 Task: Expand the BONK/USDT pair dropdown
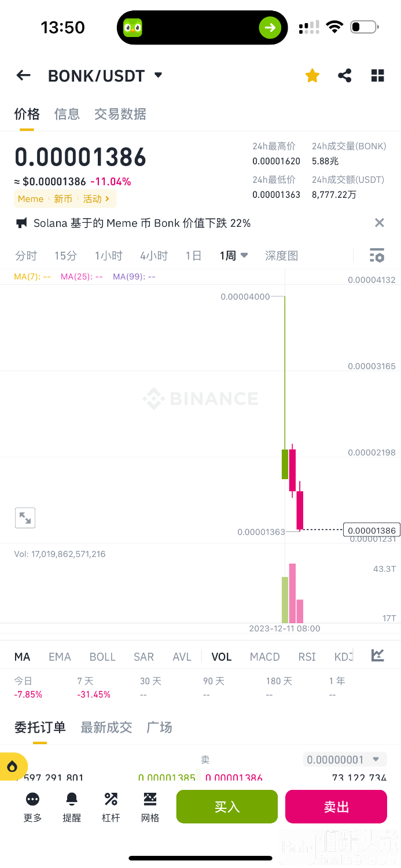pyautogui.click(x=158, y=75)
